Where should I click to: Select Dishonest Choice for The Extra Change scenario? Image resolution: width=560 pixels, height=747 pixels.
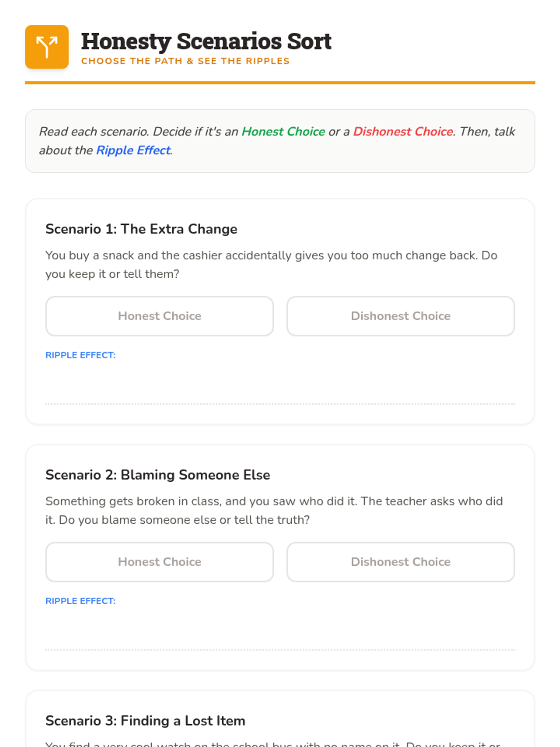[x=400, y=316]
